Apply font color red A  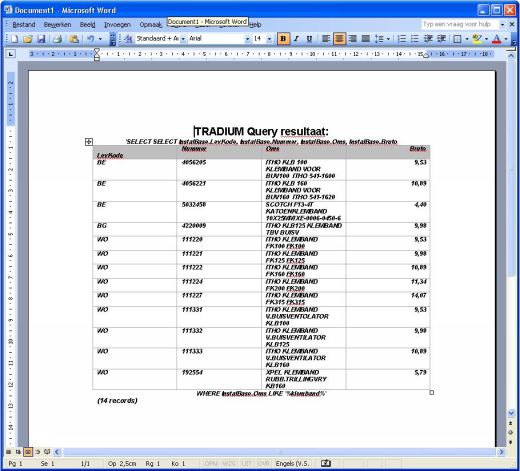[496, 39]
